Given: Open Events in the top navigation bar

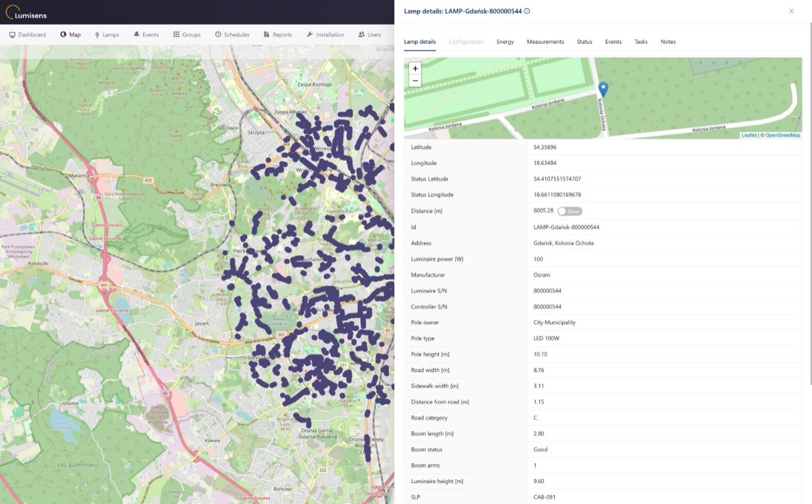Looking at the screenshot, I should tap(146, 35).
